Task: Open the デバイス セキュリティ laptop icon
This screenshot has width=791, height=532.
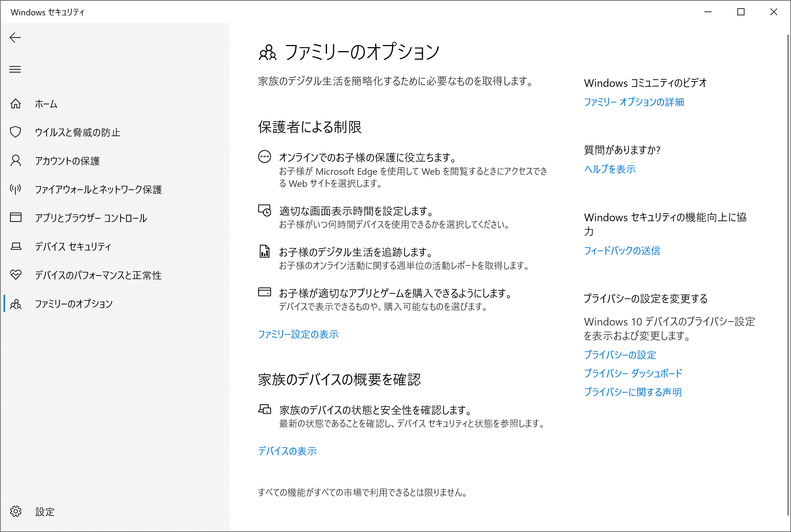Action: coord(15,246)
